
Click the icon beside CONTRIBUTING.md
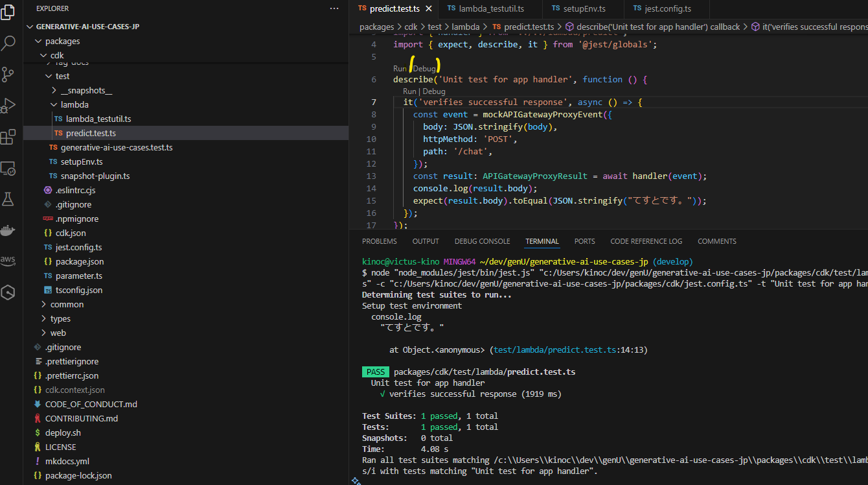click(38, 418)
